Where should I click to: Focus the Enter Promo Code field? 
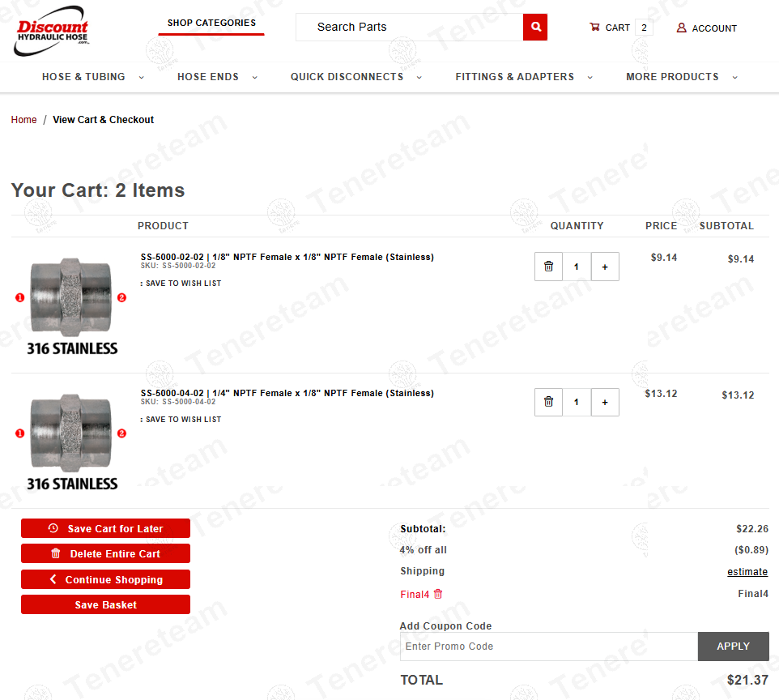click(x=549, y=647)
